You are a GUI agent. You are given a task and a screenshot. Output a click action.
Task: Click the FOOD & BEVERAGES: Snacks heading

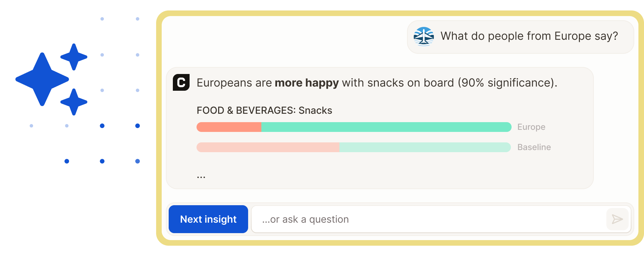[264, 110]
